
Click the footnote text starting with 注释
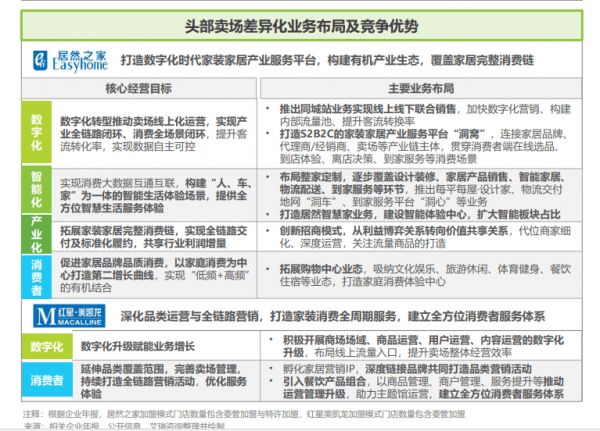point(230,414)
